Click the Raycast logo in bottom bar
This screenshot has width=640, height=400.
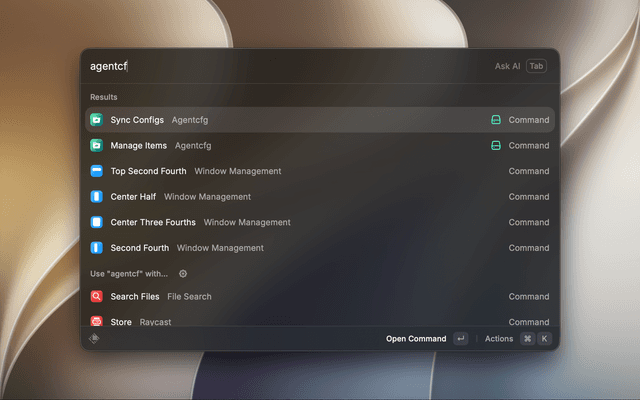[x=94, y=338]
